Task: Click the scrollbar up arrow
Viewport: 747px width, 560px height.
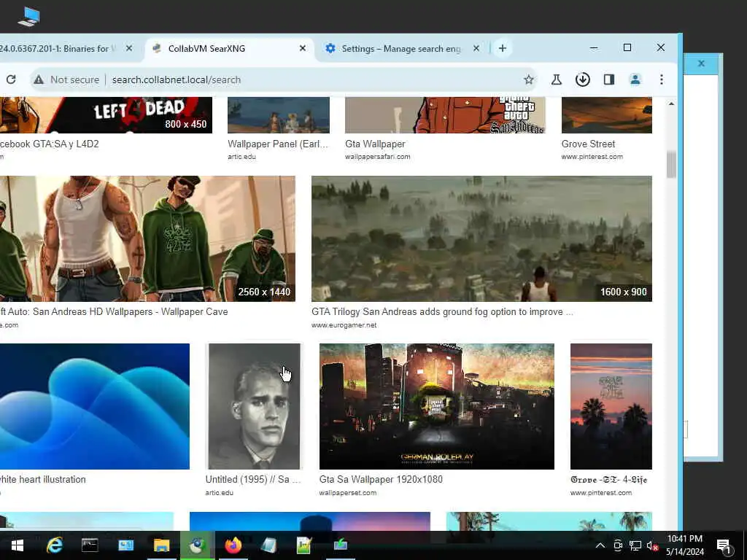Action: [x=671, y=104]
